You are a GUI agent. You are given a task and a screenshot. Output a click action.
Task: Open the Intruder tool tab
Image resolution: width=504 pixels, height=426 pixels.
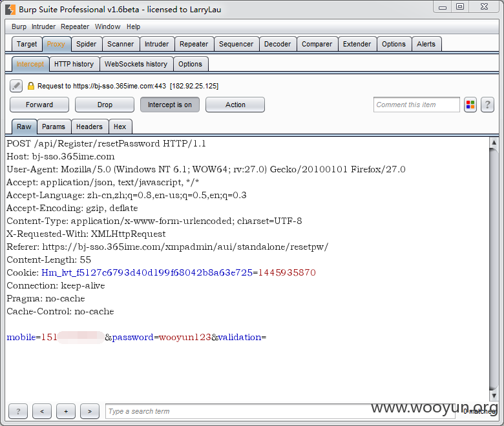point(156,44)
